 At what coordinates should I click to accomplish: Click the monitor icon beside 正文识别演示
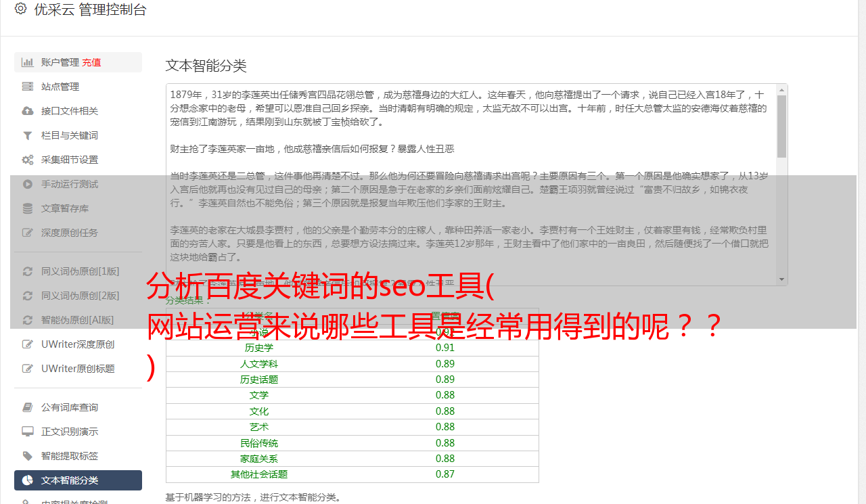(28, 432)
